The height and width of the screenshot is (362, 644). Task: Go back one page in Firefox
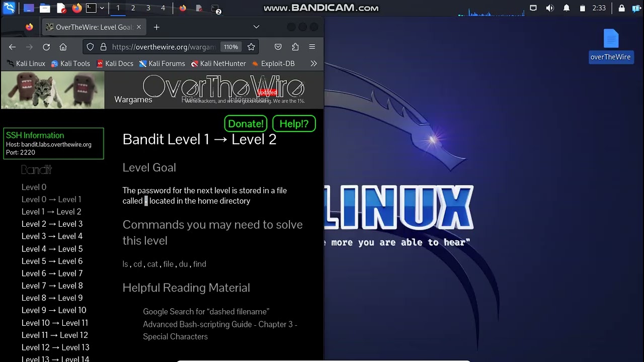[x=12, y=47]
